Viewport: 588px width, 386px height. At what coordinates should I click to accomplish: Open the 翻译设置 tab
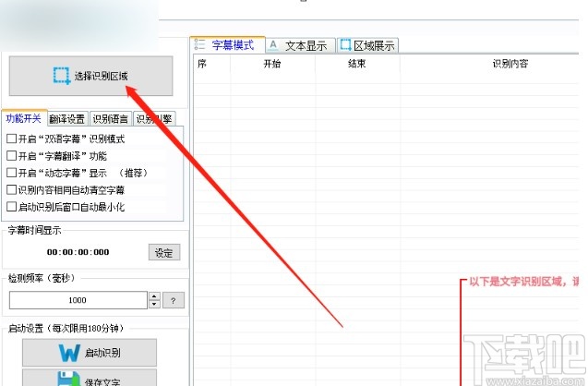pyautogui.click(x=67, y=119)
